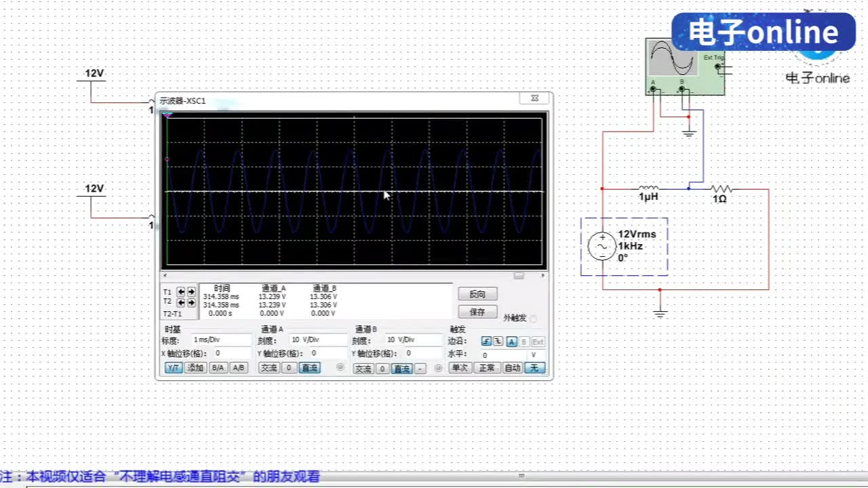Select the 1Ω resistor component

click(721, 189)
